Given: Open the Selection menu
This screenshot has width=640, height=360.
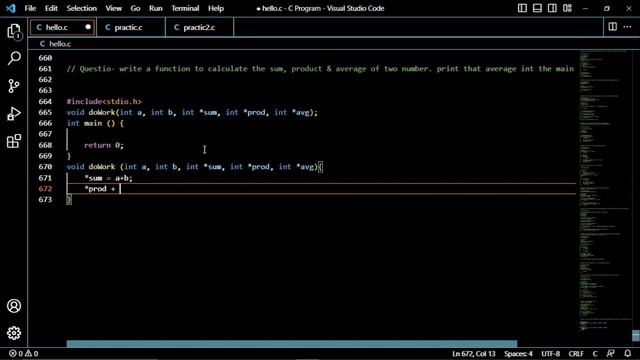Looking at the screenshot, I should tap(82, 8).
